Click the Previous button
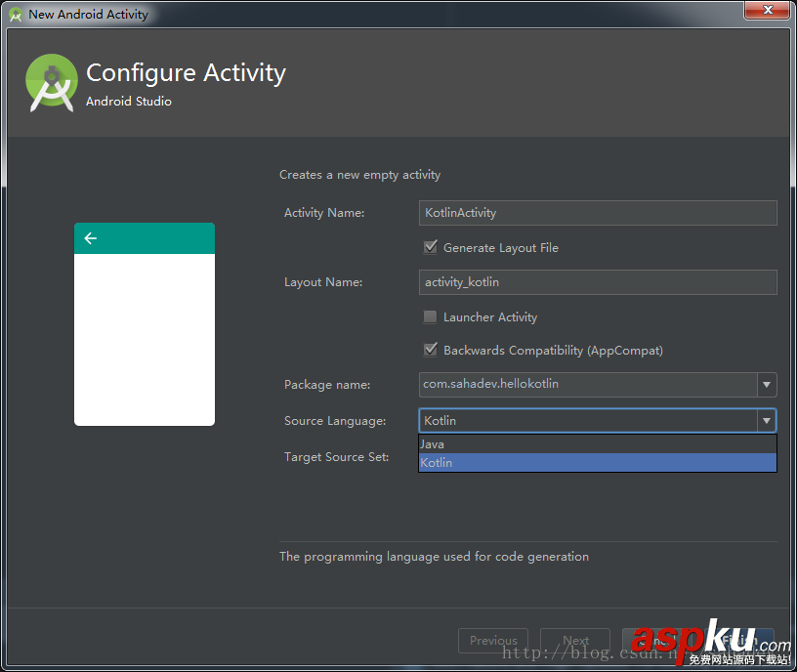The width and height of the screenshot is (797, 672). coord(493,641)
